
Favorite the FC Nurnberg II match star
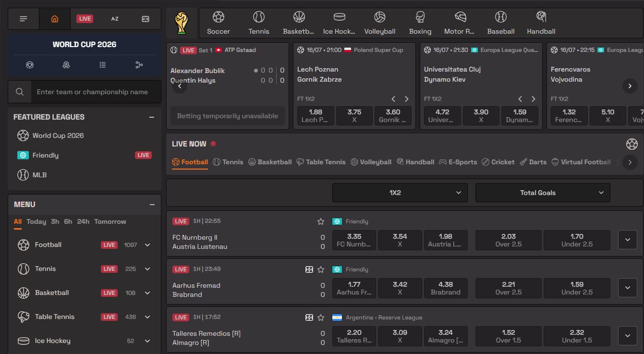pyautogui.click(x=321, y=221)
